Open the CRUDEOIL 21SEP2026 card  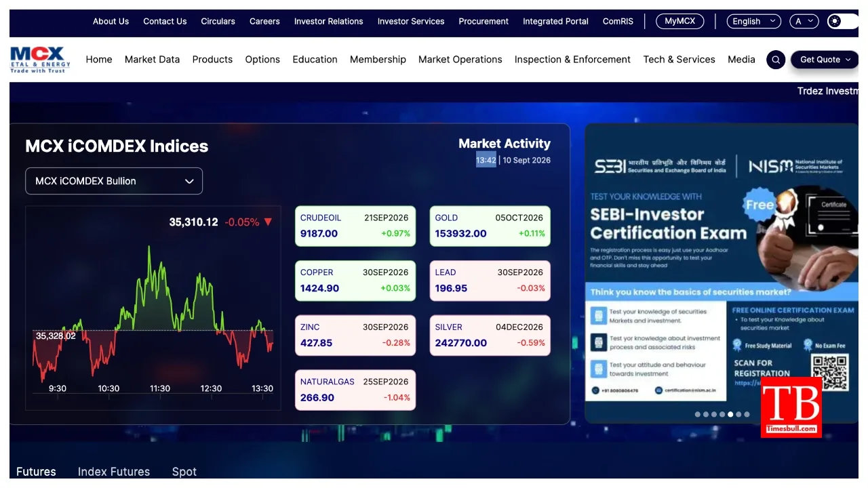pyautogui.click(x=355, y=226)
